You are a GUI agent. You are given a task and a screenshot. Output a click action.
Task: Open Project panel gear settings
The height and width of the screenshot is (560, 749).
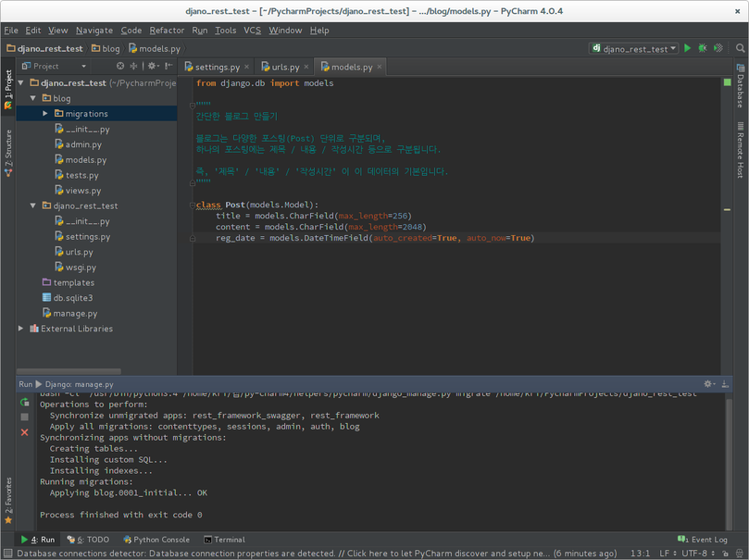153,66
